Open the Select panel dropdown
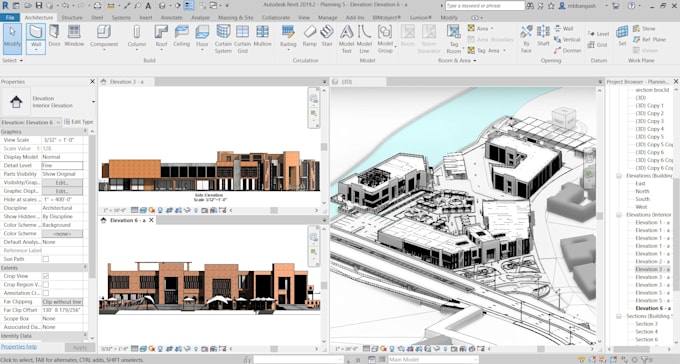Image resolution: width=680 pixels, height=364 pixels. (x=13, y=60)
